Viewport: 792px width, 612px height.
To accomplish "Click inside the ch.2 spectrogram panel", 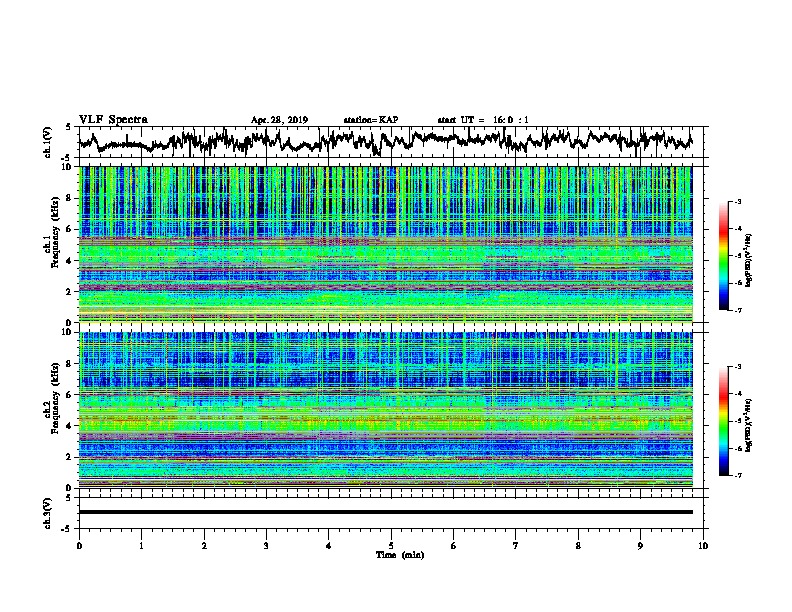I will tap(385, 410).
